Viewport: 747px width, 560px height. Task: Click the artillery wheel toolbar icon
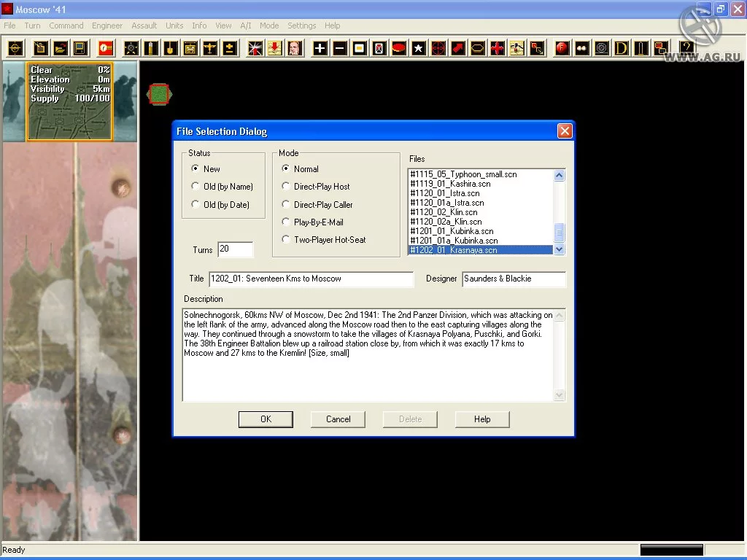(x=131, y=48)
